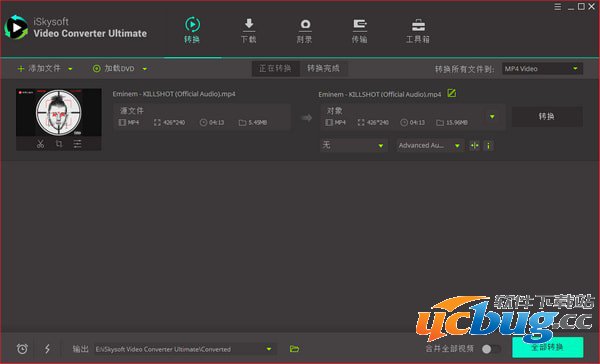600x364 pixels.
Task: Click the 全部转换 convert all button
Action: click(548, 347)
